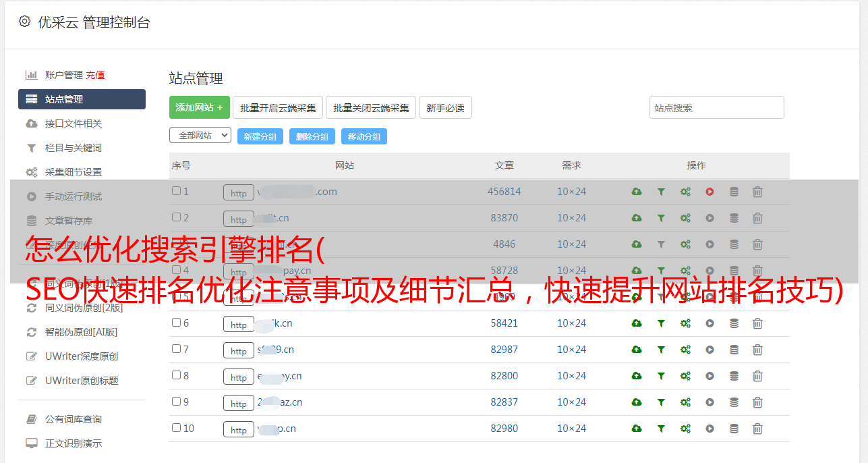Click cloud upload icon in row 2
This screenshot has width=868, height=463.
(637, 218)
